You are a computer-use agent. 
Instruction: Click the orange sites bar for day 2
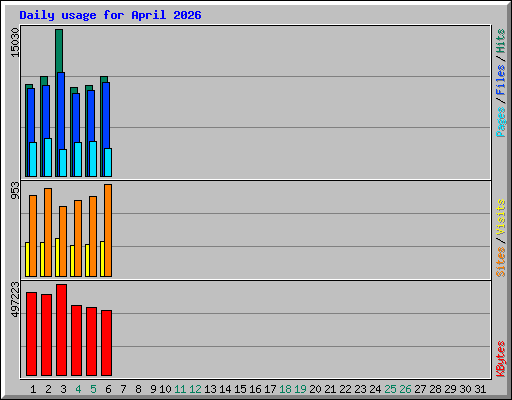point(48,232)
